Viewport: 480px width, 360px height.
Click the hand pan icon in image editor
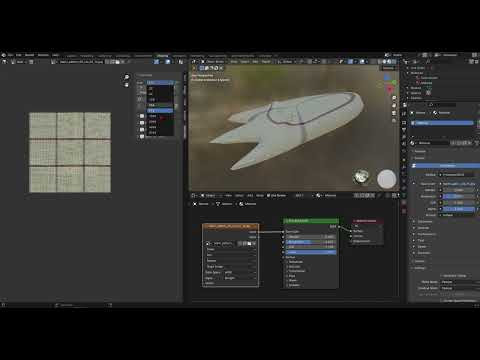[x=127, y=85]
